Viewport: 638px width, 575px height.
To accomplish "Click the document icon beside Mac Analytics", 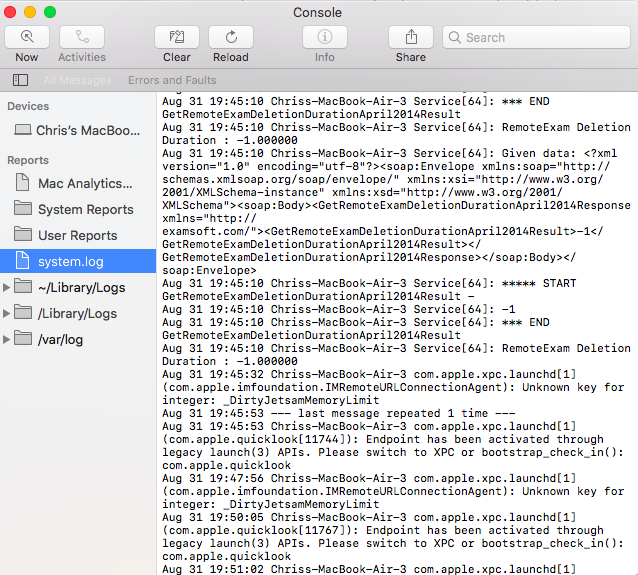I will point(22,182).
